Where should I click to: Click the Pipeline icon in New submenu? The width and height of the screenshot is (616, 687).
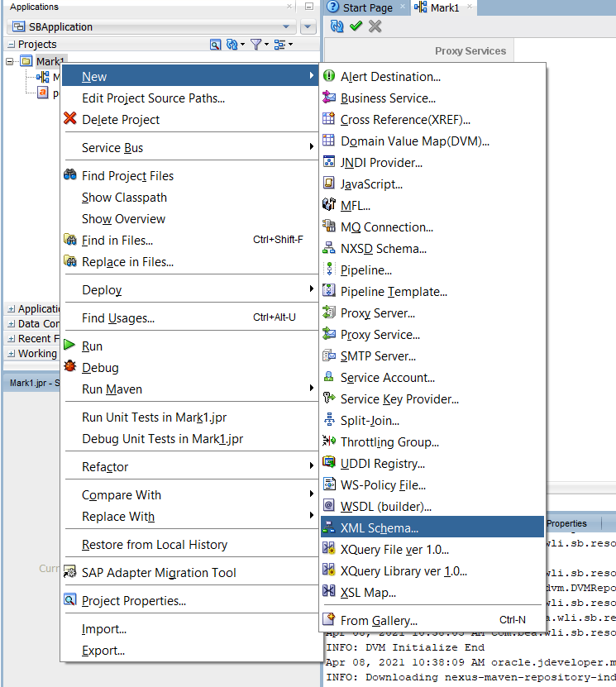(328, 270)
